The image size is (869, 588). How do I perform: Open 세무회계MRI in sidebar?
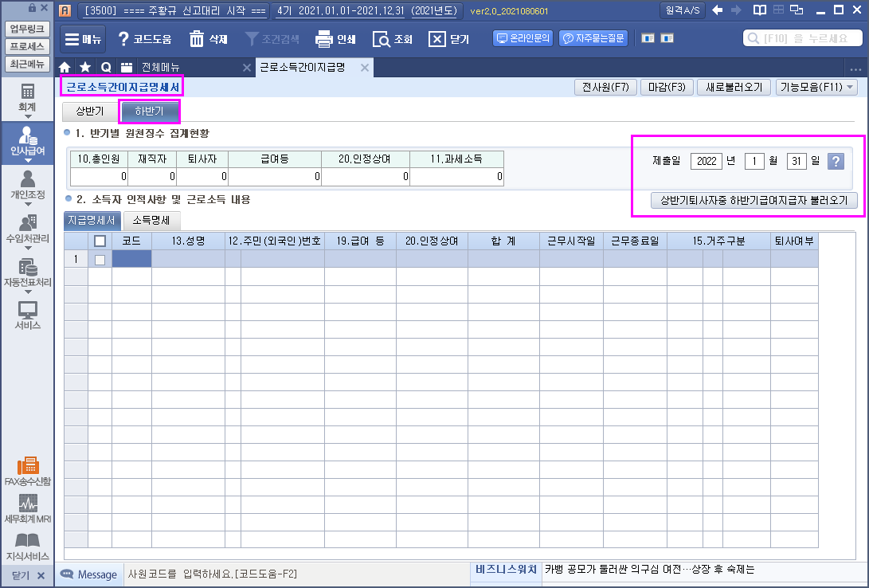27,509
